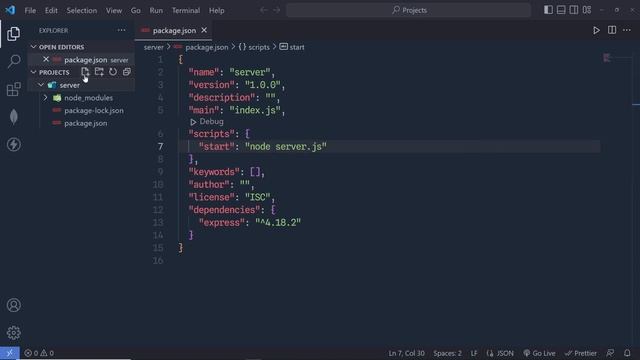This screenshot has width=640, height=360.
Task: Go to line via Ln 7, Col 30
Action: pyautogui.click(x=407, y=353)
